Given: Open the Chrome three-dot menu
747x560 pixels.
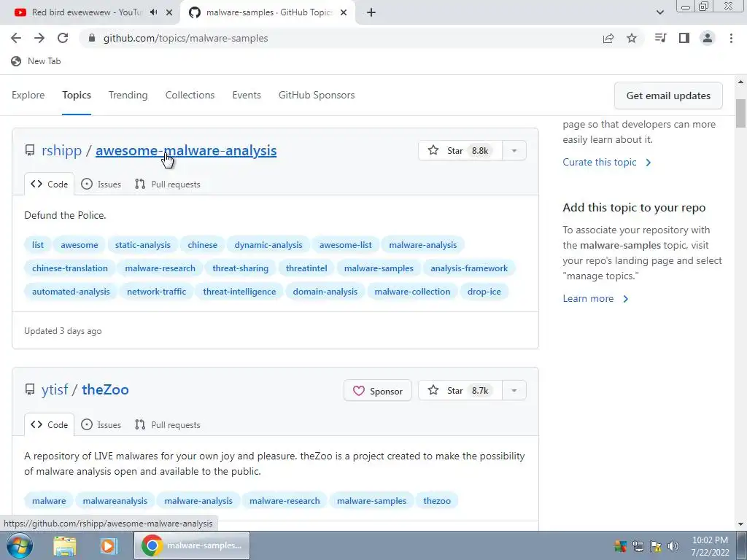Looking at the screenshot, I should [x=731, y=38].
